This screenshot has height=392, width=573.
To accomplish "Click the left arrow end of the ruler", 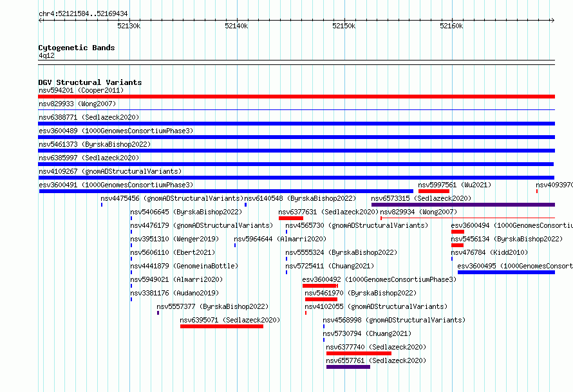I will [x=41, y=20].
